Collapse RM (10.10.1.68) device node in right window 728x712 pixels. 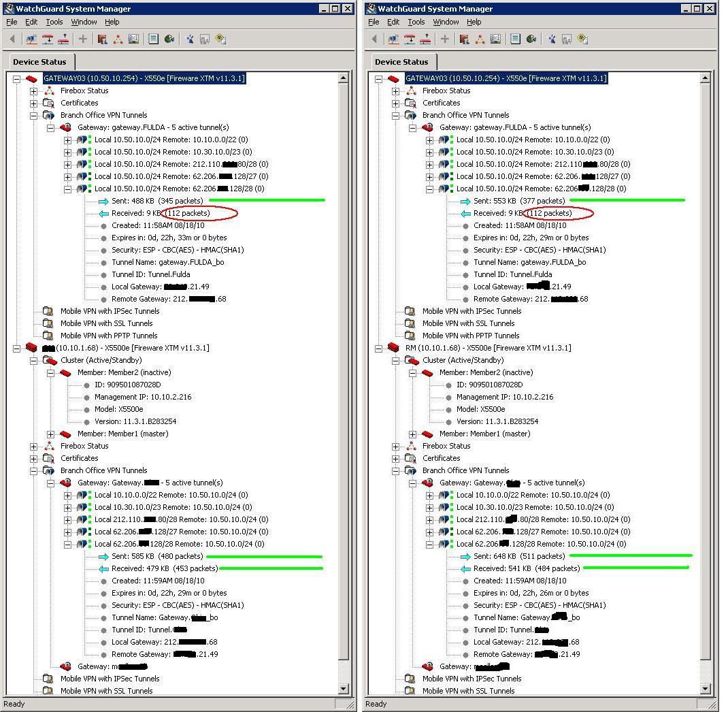pos(379,349)
